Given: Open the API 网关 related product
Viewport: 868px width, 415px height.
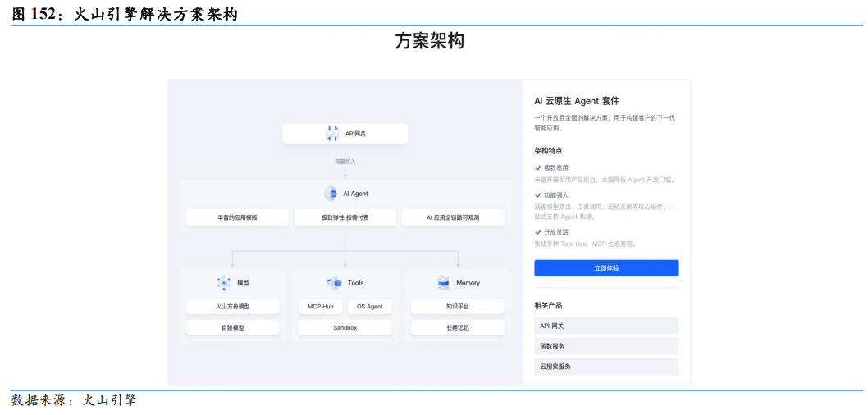Looking at the screenshot, I should click(606, 326).
